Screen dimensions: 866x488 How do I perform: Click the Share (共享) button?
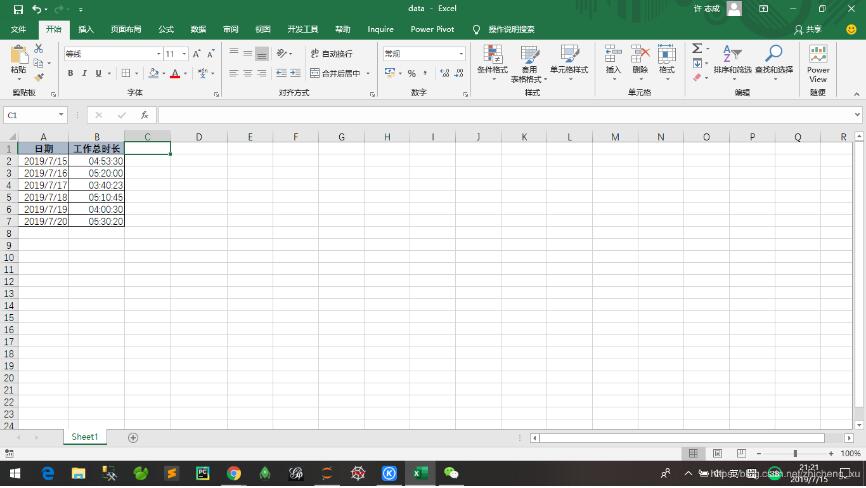tap(808, 29)
